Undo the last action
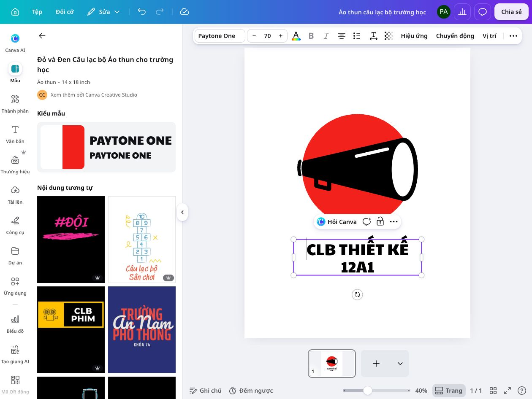 [142, 12]
